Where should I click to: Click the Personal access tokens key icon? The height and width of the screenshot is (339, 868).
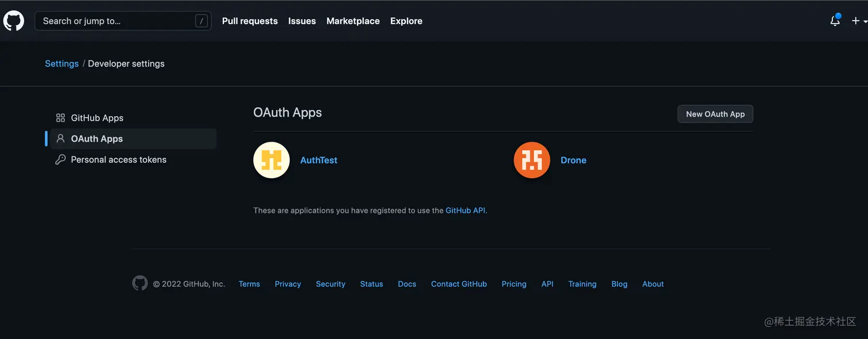(60, 160)
